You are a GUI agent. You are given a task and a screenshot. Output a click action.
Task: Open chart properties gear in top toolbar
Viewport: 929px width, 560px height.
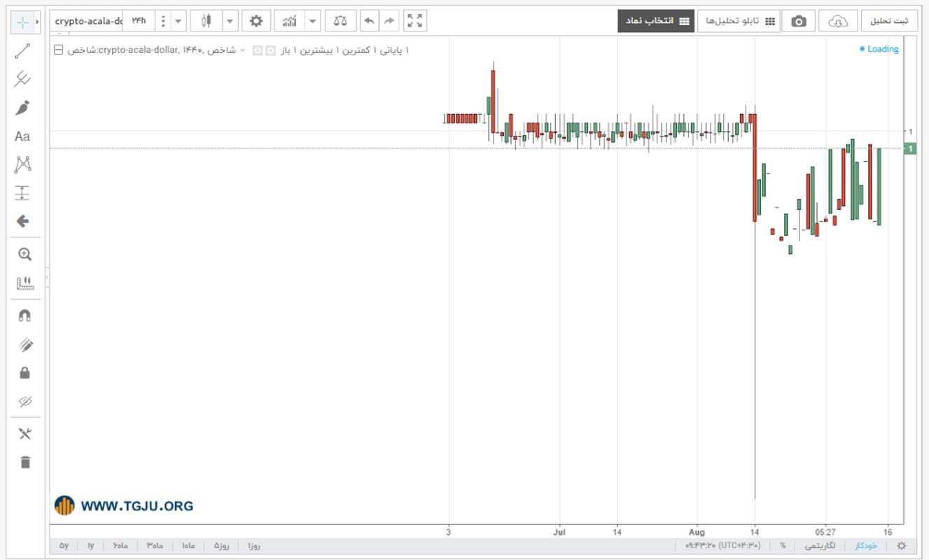tap(256, 21)
